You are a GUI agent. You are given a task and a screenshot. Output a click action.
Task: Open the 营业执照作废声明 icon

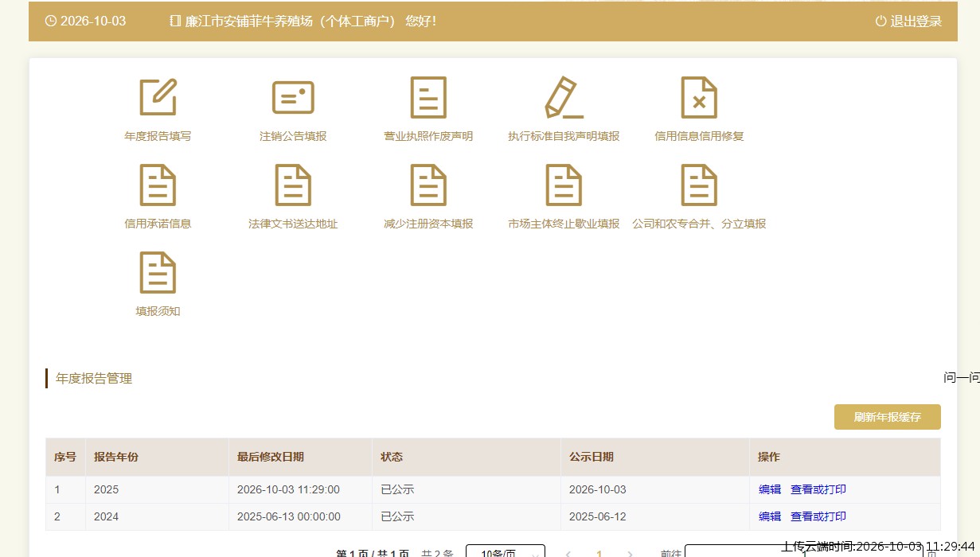[428, 98]
